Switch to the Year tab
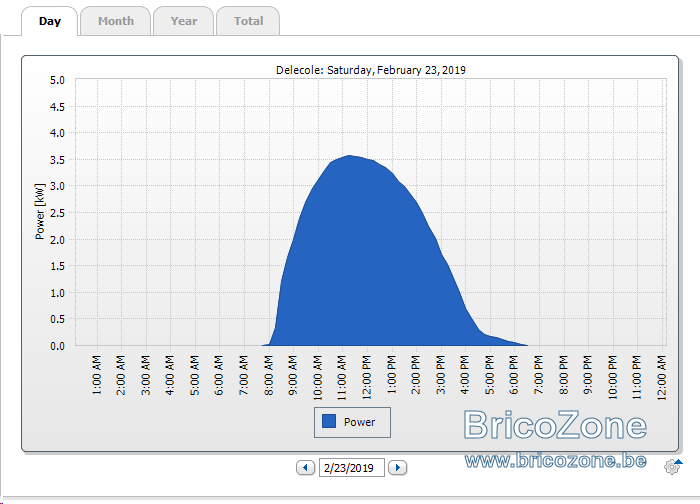 (x=183, y=21)
